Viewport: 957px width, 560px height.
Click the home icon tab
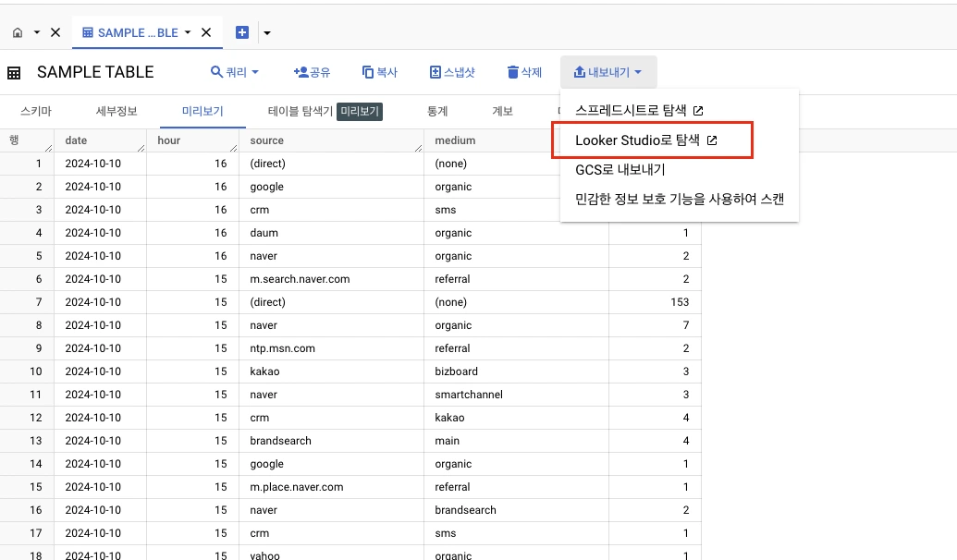pos(18,33)
